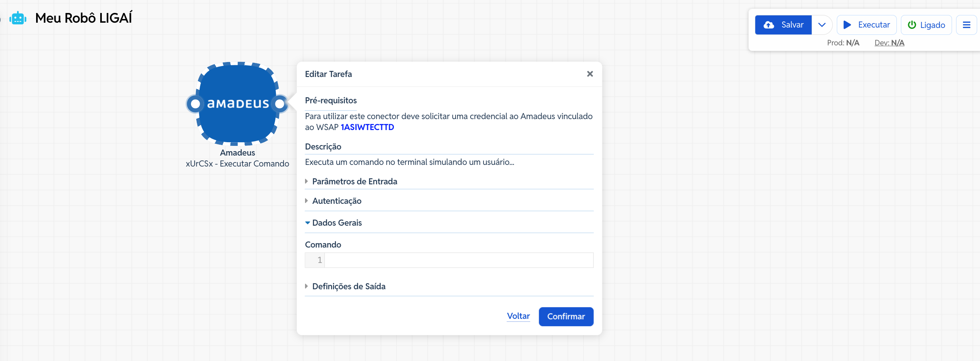
Task: Click the robot logo icon
Action: click(x=18, y=18)
